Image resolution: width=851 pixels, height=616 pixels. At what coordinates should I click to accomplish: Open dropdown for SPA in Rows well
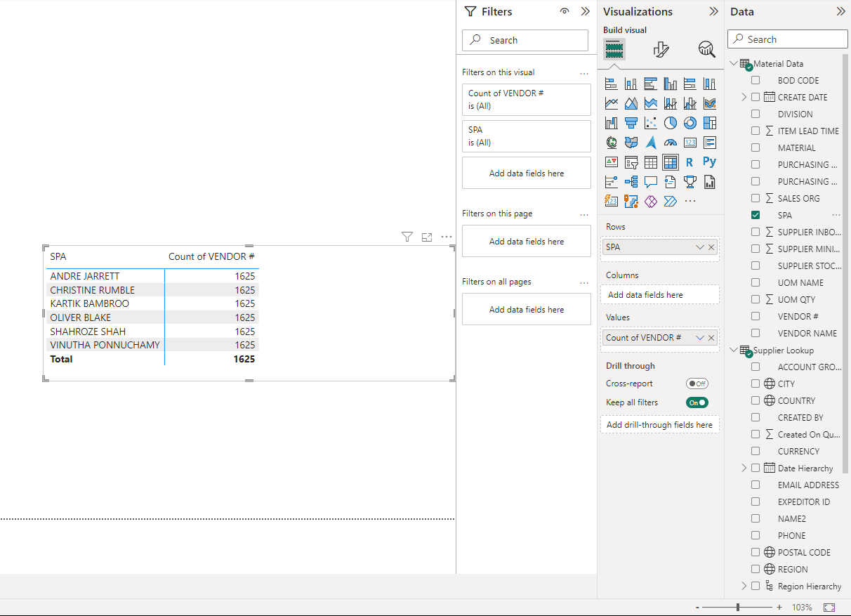coord(699,247)
